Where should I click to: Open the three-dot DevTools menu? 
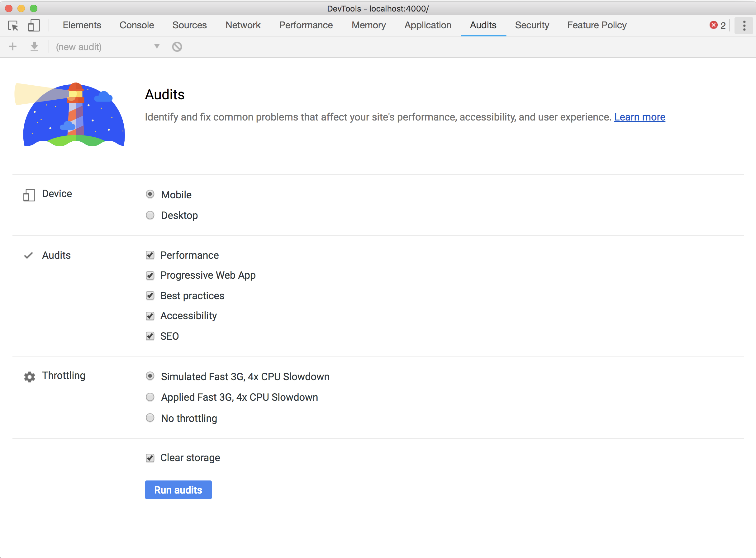click(744, 26)
